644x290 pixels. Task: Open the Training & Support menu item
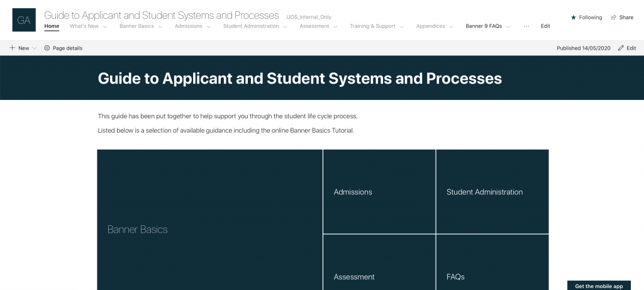coord(372,26)
